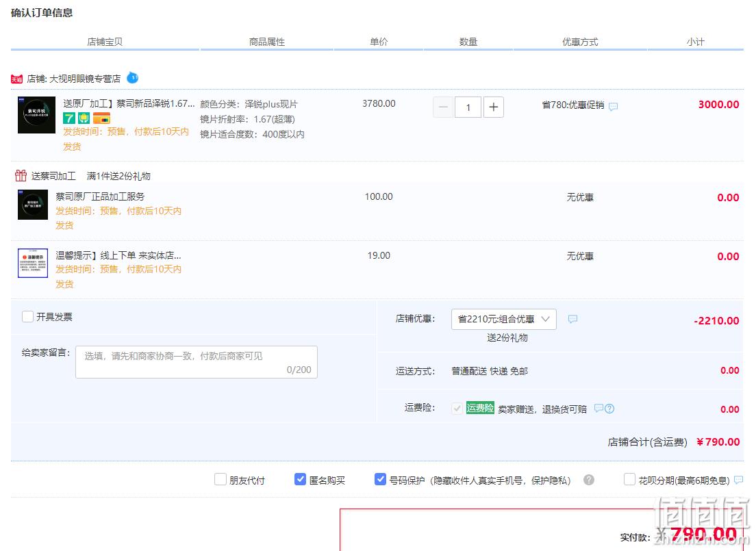
Task: Open store link 大视明眼镜专营店
Action: (x=85, y=79)
